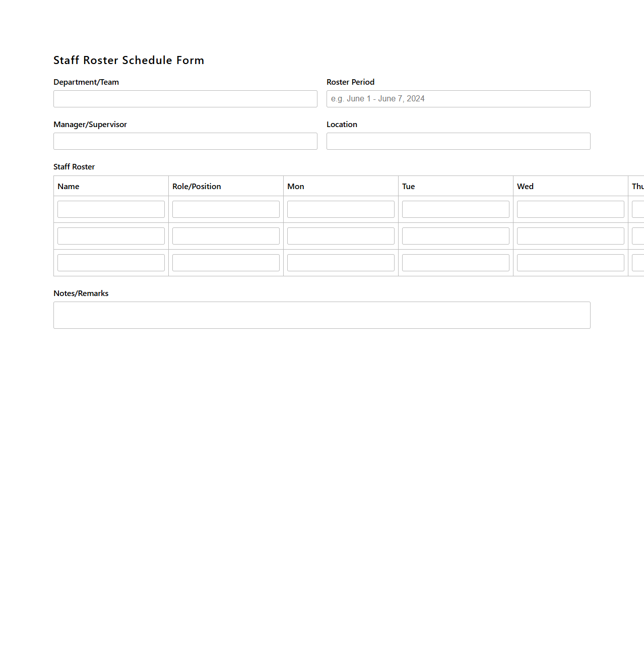Click the first row Mon field
The width and height of the screenshot is (644, 648).
(340, 209)
